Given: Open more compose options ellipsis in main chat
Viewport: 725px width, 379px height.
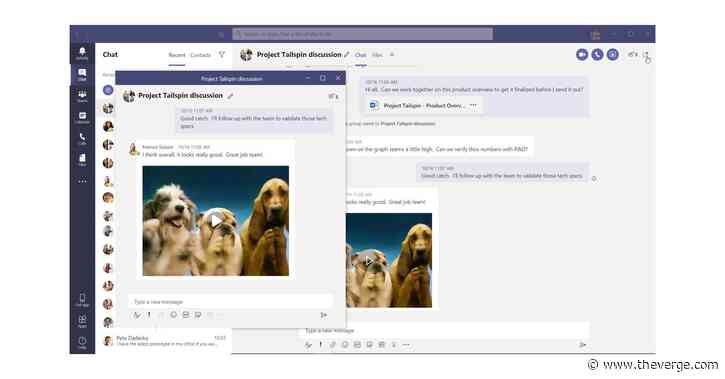Looking at the screenshot, I should 406,345.
